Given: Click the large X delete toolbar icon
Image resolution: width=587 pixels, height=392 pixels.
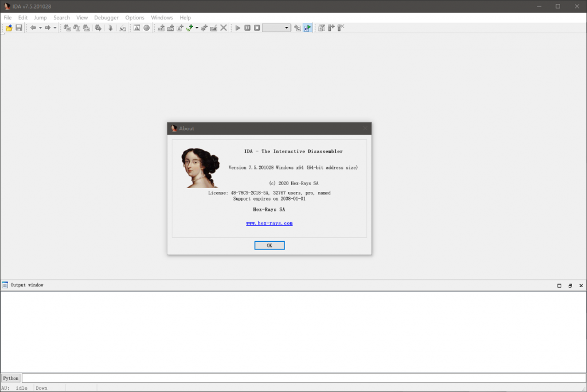Looking at the screenshot, I should pyautogui.click(x=224, y=28).
